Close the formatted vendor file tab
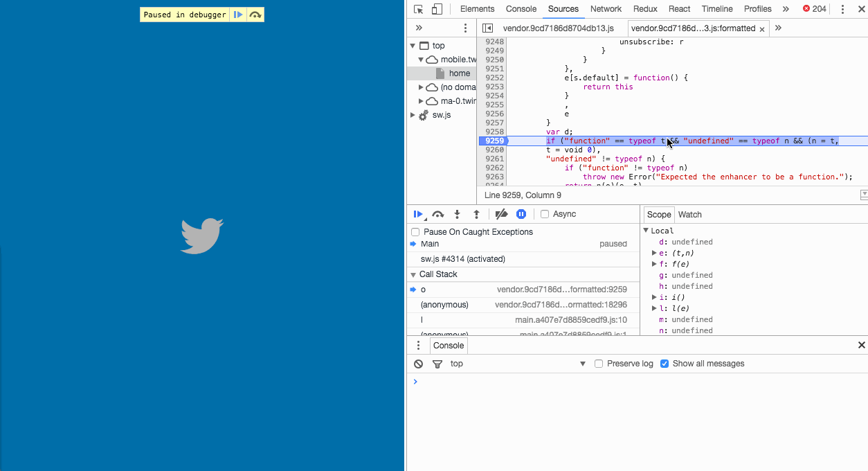The image size is (868, 471). 762,29
